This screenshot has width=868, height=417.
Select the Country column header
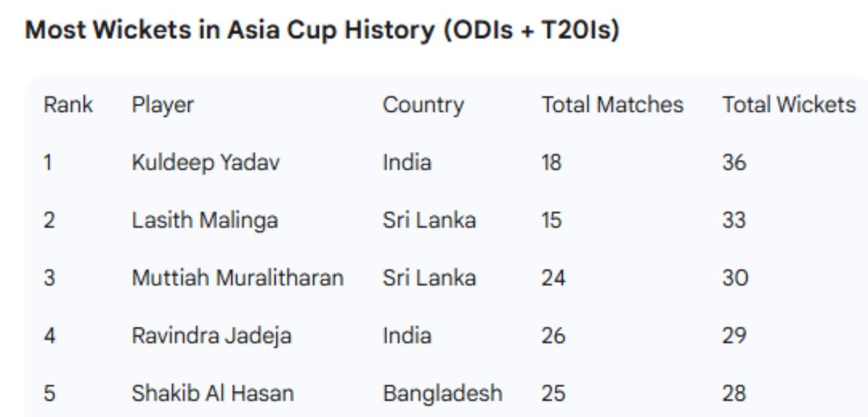[423, 105]
